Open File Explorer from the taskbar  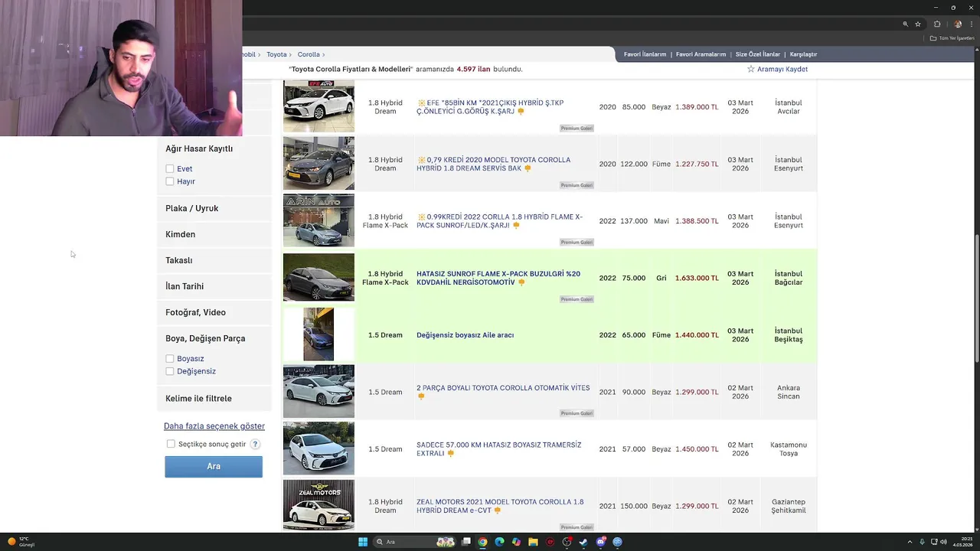[x=533, y=542]
